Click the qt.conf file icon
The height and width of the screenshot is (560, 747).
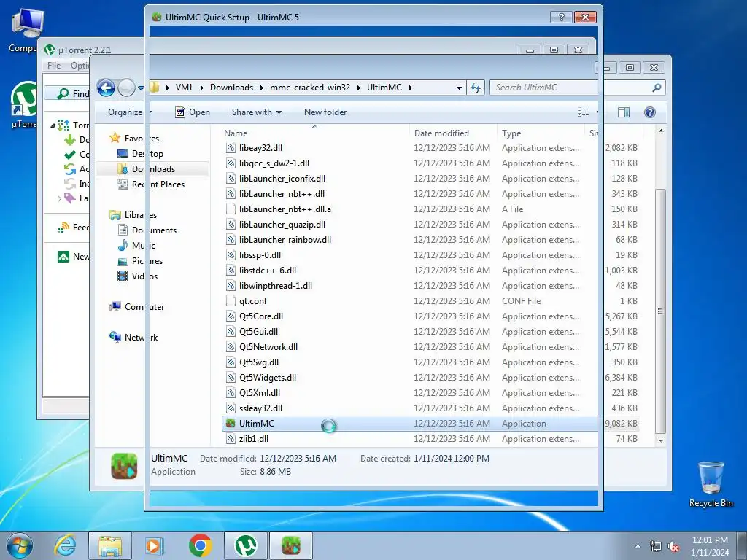231,301
